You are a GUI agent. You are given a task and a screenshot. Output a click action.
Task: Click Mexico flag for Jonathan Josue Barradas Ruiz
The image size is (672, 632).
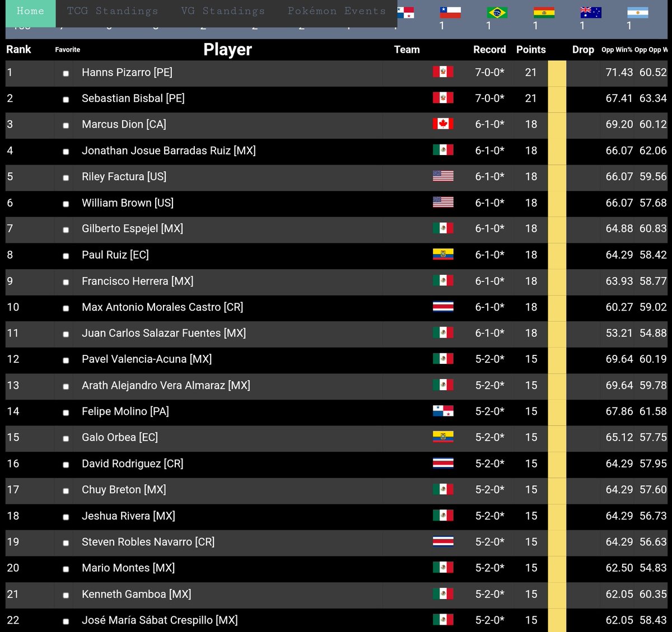[443, 150]
